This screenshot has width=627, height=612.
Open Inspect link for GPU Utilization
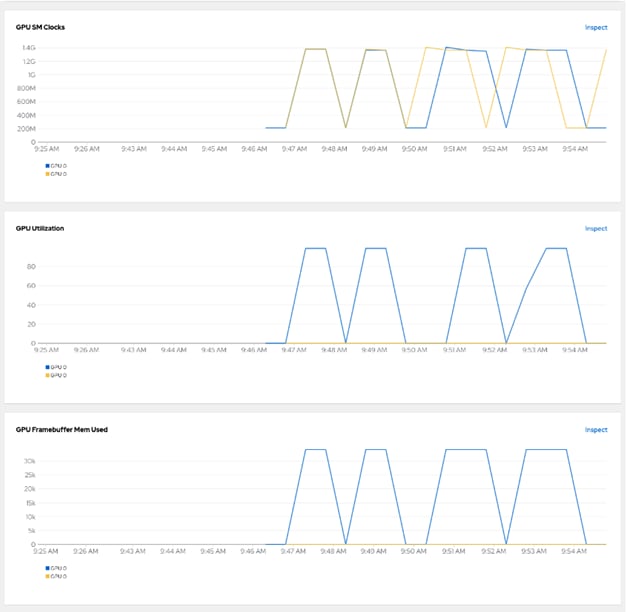[x=596, y=229]
